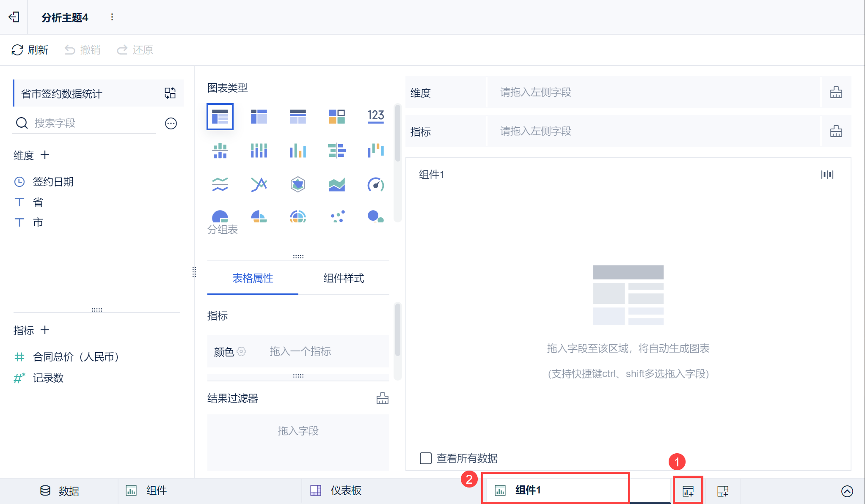Open color settings gear next to 颜色
The height and width of the screenshot is (504, 865).
241,351
